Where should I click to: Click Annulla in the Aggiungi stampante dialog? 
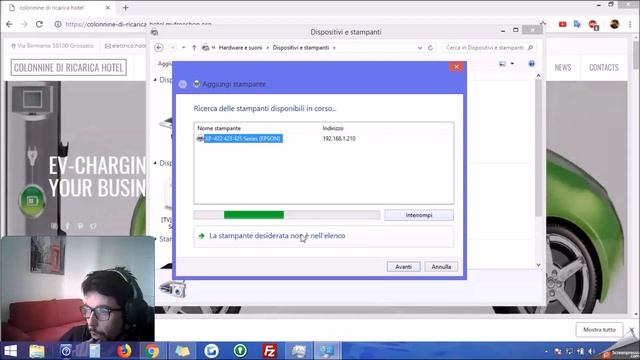click(441, 267)
